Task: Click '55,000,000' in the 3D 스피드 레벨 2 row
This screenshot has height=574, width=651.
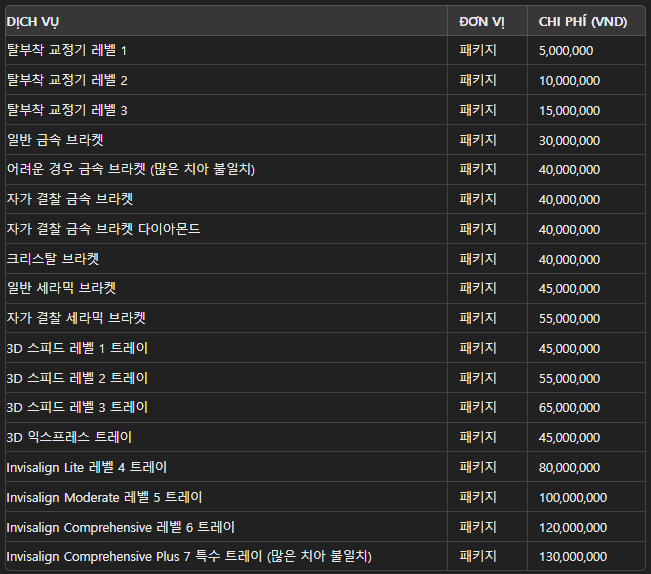Action: [569, 378]
